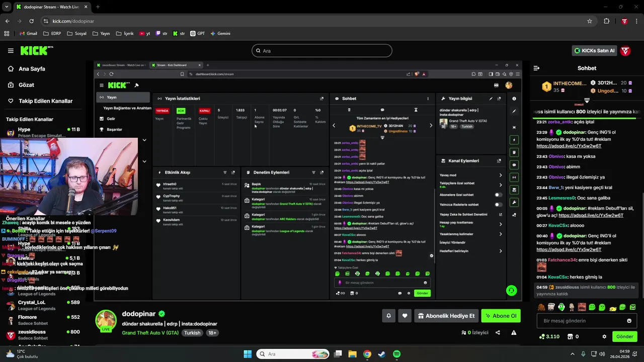This screenshot has height=362, width=644.
Task: Edit Yayın bilgisi with pencil icon
Action: pyautogui.click(x=491, y=99)
